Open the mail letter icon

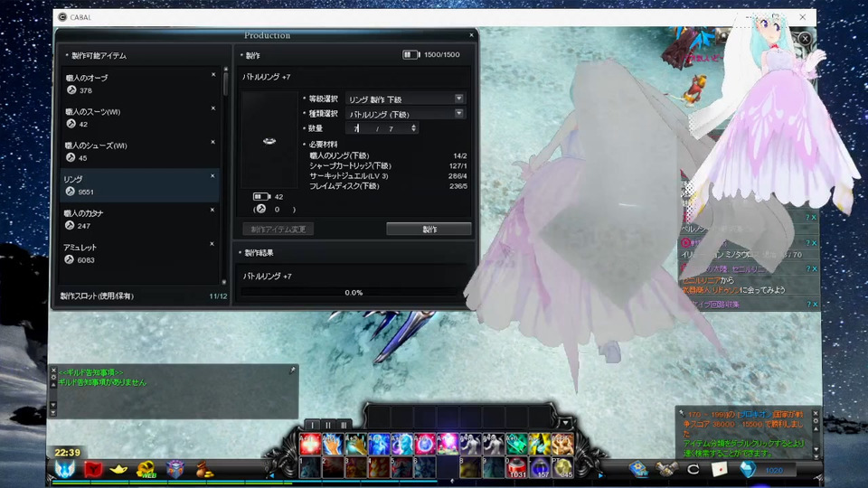click(x=719, y=469)
